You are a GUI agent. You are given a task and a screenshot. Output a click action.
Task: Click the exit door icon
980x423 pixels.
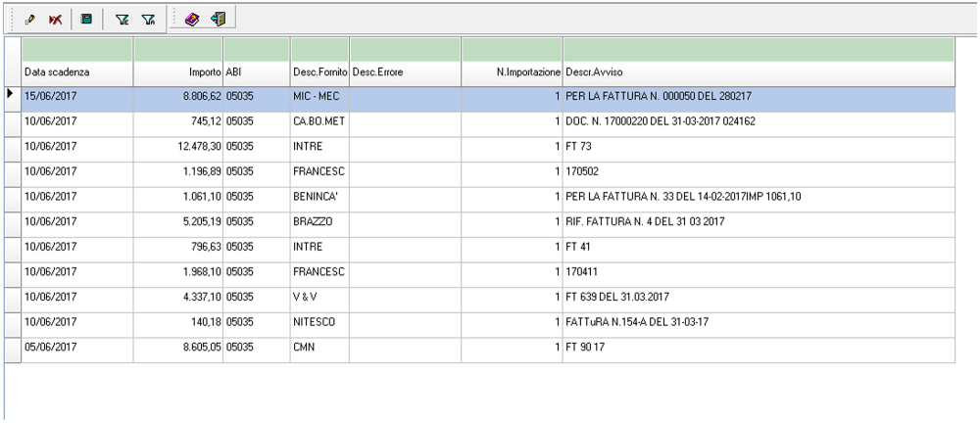pyautogui.click(x=218, y=19)
